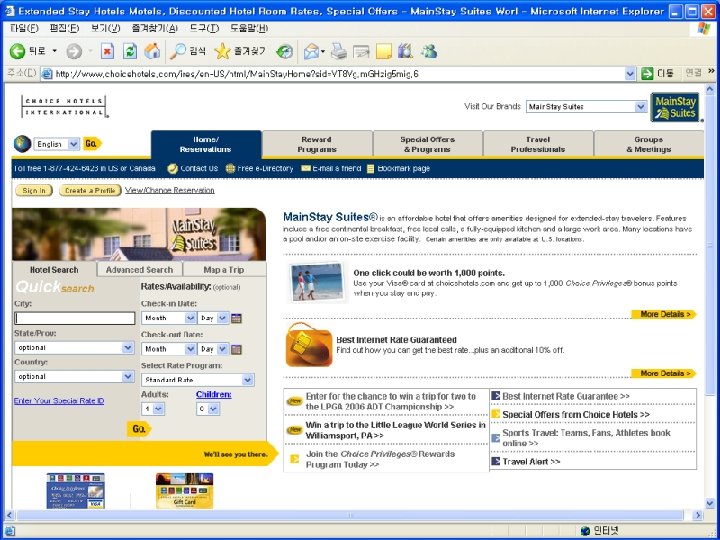Switch to the Advanced Search tab
Viewport: 720px width, 540px height.
[140, 270]
